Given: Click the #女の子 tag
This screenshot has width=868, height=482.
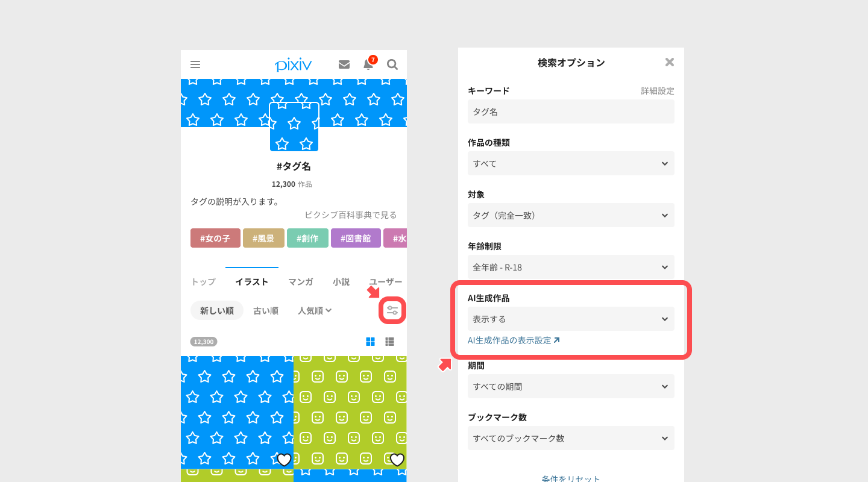Looking at the screenshot, I should 215,238.
